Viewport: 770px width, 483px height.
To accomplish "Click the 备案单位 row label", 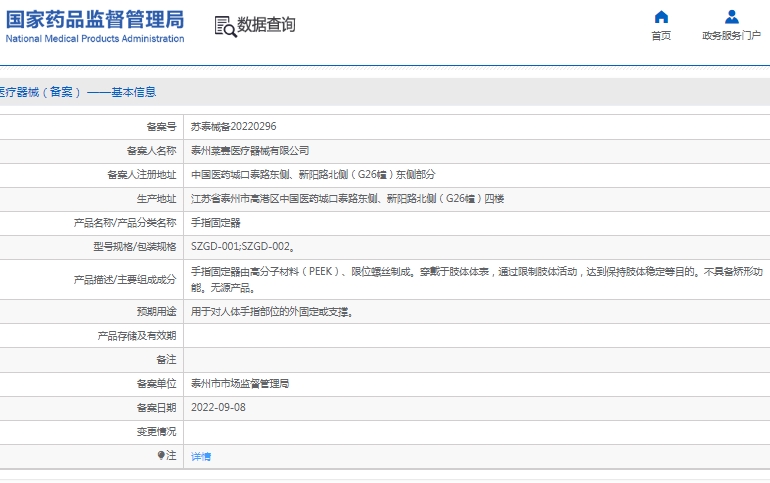I will (x=157, y=384).
